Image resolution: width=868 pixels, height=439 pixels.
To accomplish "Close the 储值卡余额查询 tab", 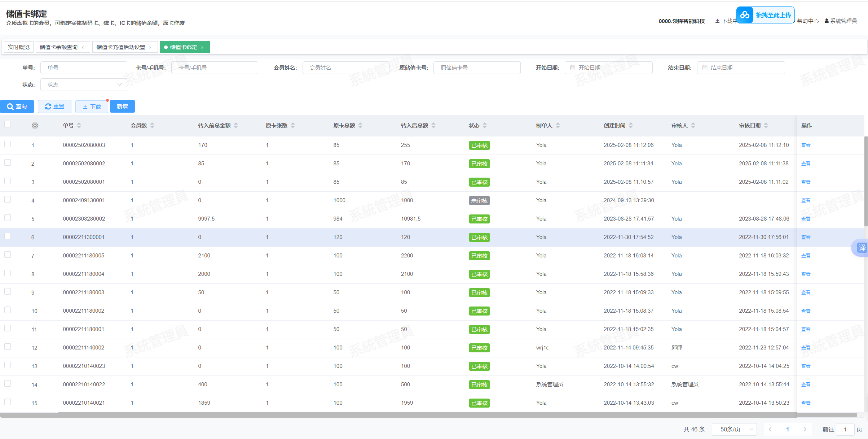I will click(x=83, y=48).
